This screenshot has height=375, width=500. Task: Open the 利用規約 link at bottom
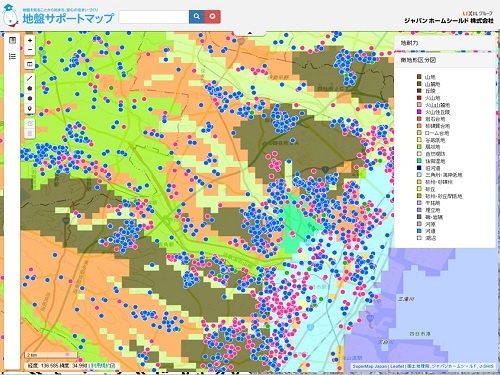pos(103,366)
